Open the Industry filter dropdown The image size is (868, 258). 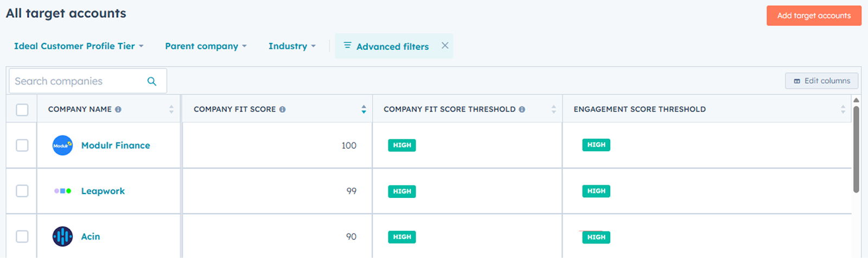pos(292,46)
